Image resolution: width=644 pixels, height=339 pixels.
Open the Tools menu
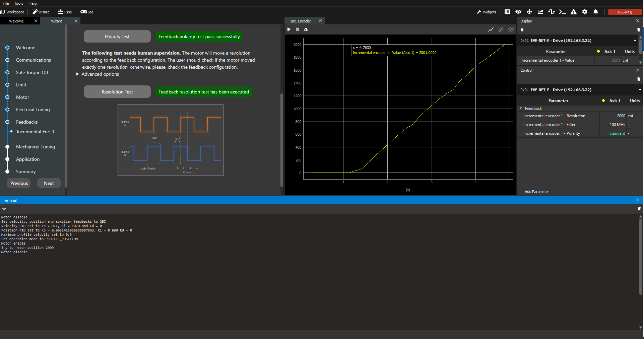click(18, 3)
